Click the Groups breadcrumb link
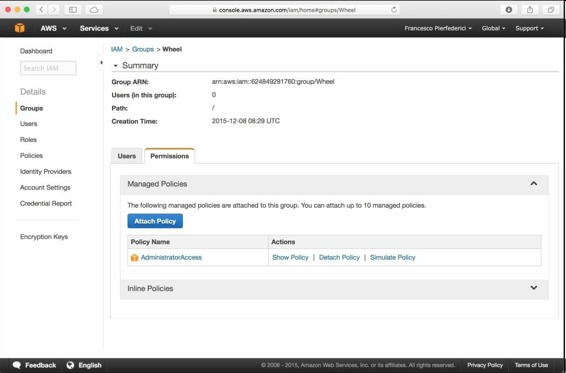This screenshot has height=373, width=566. tap(143, 49)
